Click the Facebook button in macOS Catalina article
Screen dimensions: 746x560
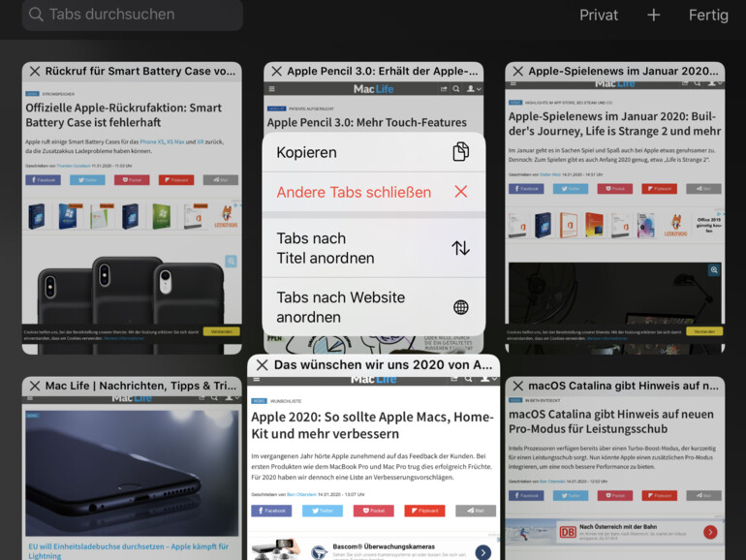click(526, 495)
